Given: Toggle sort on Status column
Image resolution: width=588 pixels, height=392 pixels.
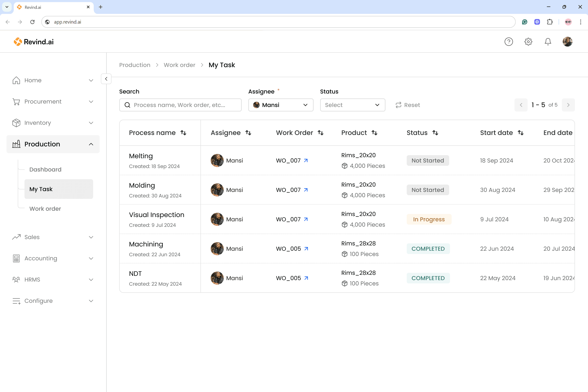Looking at the screenshot, I should click(x=435, y=133).
